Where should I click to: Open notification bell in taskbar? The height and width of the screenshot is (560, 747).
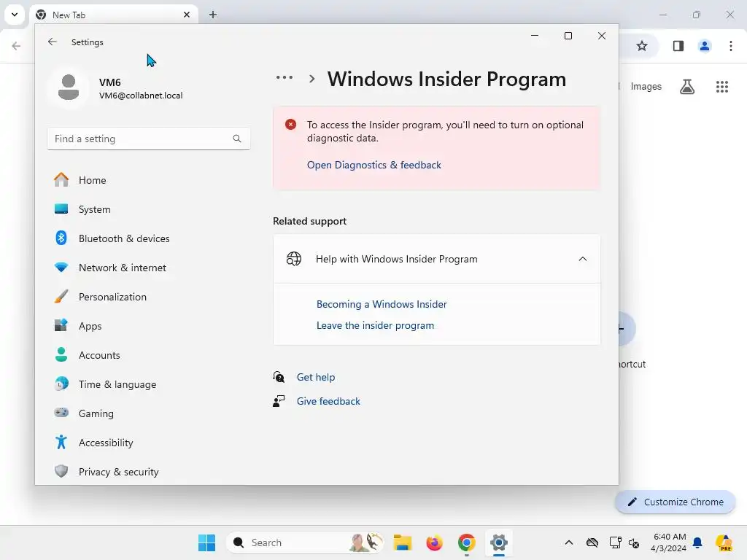(697, 542)
